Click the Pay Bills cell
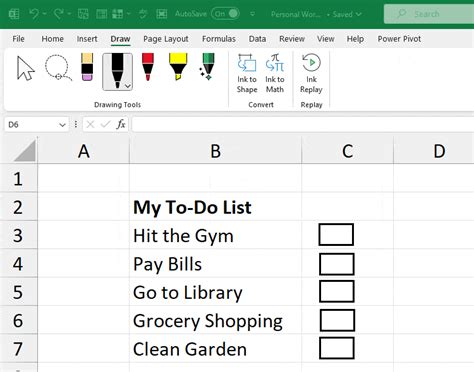The width and height of the screenshot is (474, 372). tap(215, 264)
